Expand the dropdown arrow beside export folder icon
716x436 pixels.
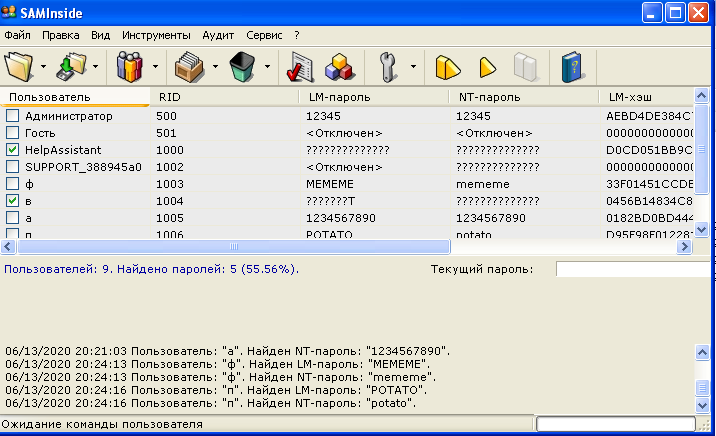pyautogui.click(x=95, y=67)
